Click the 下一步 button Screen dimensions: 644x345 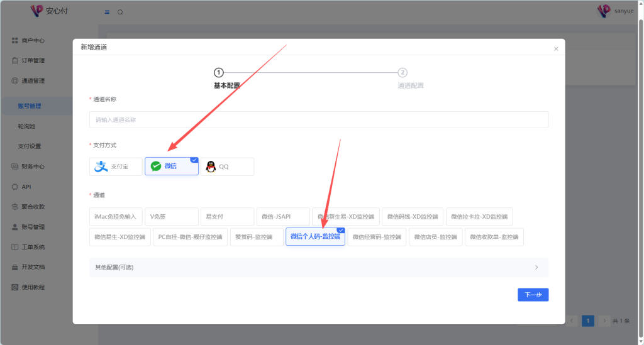pyautogui.click(x=533, y=295)
